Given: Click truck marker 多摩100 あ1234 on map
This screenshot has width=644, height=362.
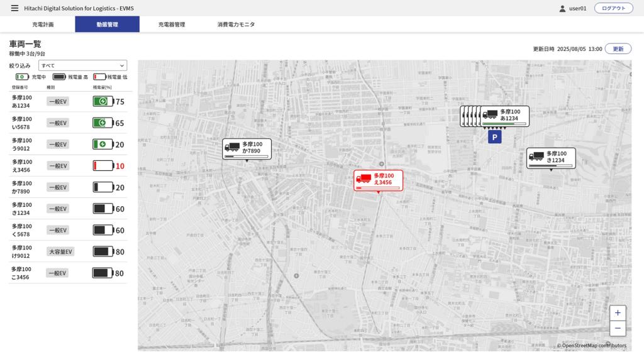Looking at the screenshot, I should (x=504, y=116).
